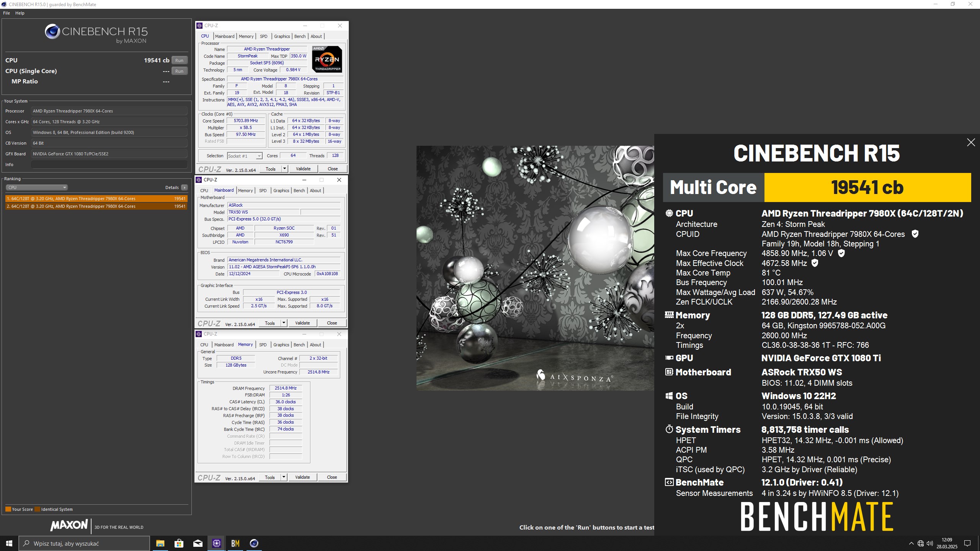Expand Tools dropdown in Memory CPU-Z window

(x=284, y=477)
